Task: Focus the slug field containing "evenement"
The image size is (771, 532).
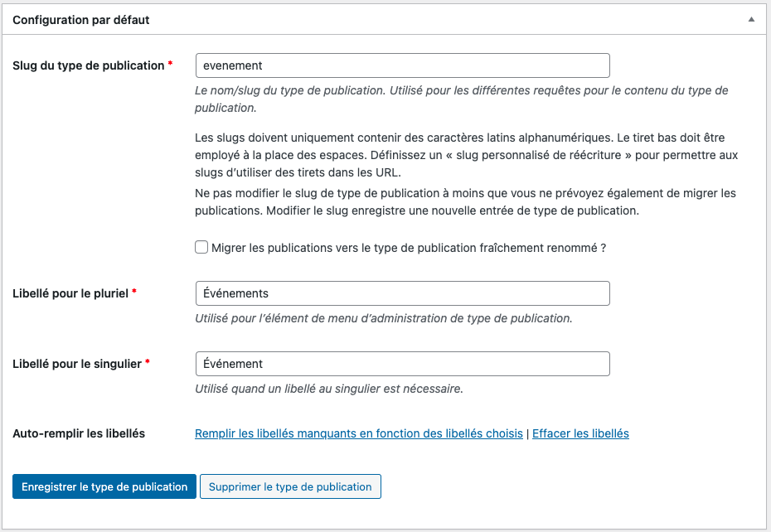Action: tap(402, 65)
